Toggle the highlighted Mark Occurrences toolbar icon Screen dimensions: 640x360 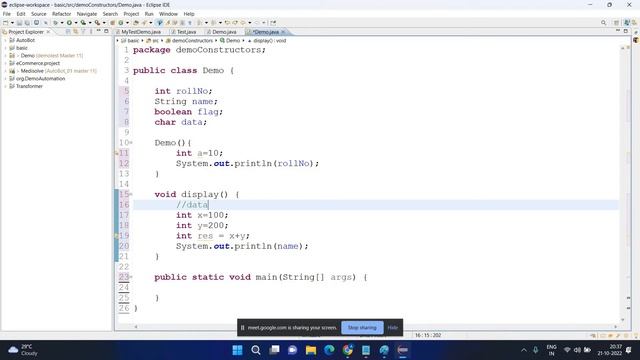pyautogui.click(x=160, y=23)
